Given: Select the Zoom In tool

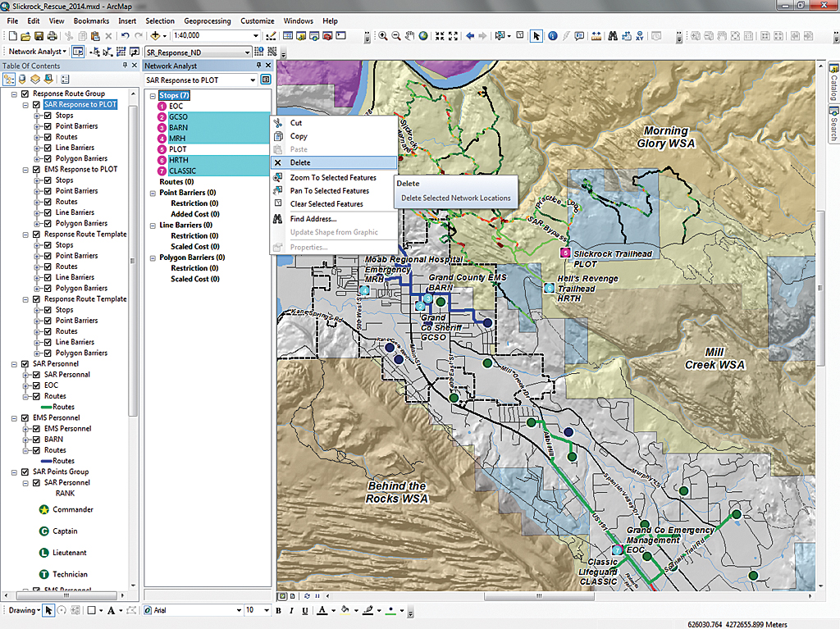Looking at the screenshot, I should [382, 36].
